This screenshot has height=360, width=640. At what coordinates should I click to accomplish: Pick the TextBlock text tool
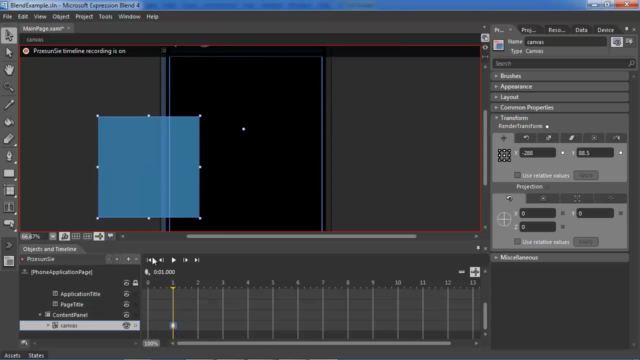[x=9, y=207]
